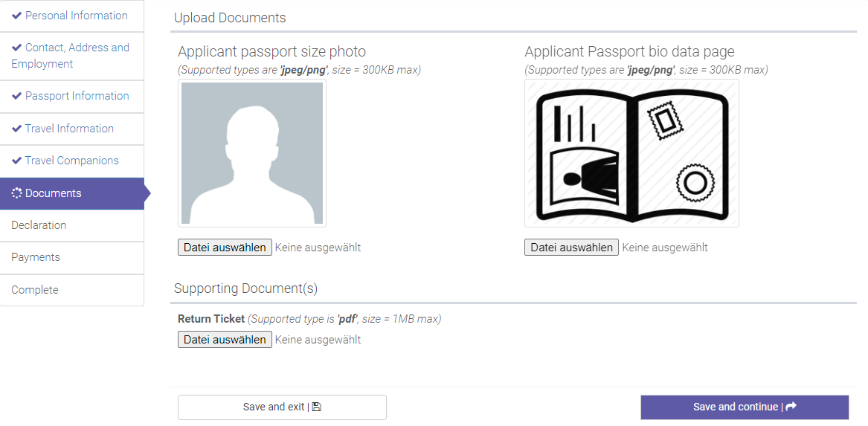The height and width of the screenshot is (426, 868).
Task: Click the Save and exit button
Action: [282, 407]
